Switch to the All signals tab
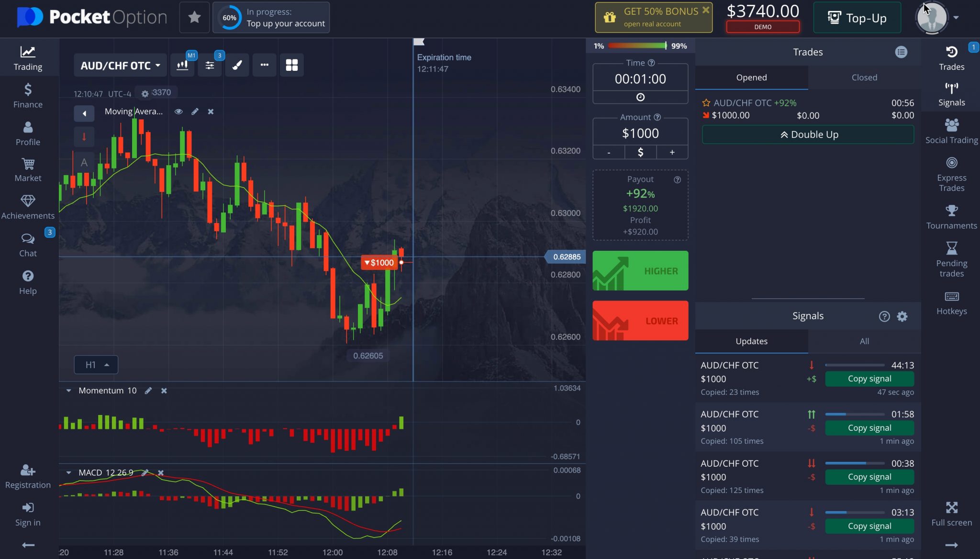Screen dimensions: 980x559 pos(864,341)
